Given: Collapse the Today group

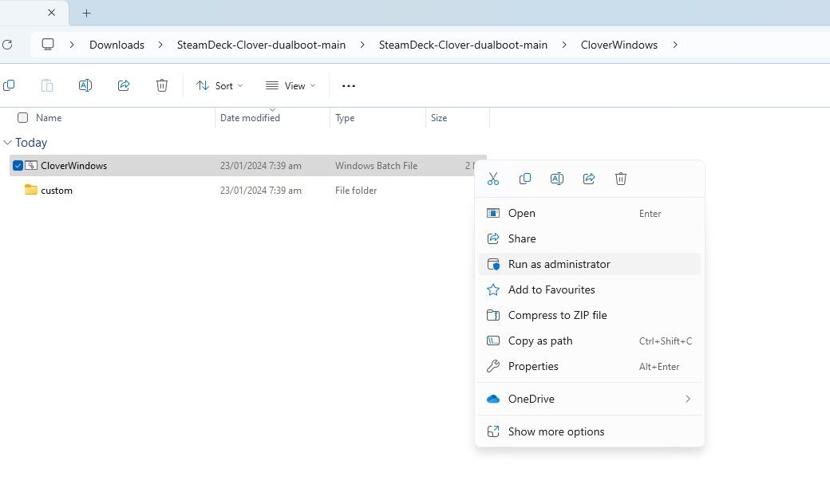Looking at the screenshot, I should point(8,143).
